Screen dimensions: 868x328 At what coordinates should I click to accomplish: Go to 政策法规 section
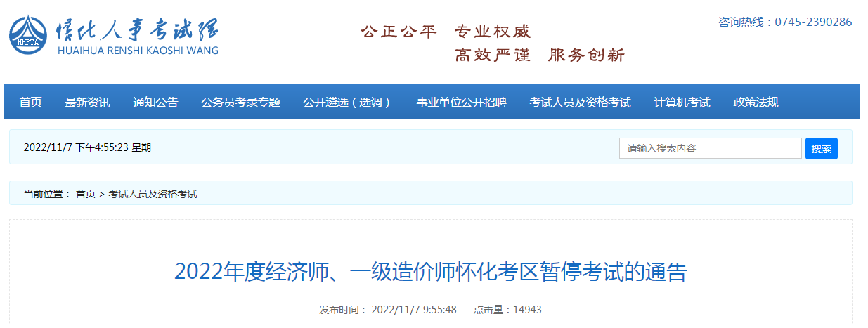[756, 103]
